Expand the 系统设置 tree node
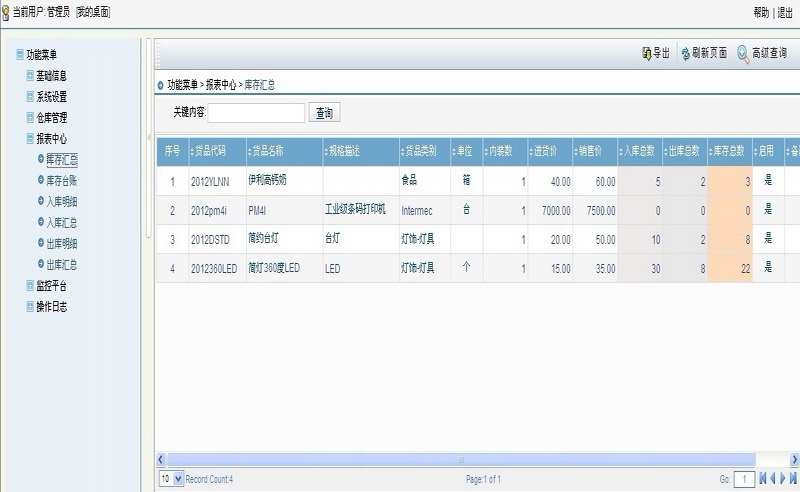This screenshot has height=492, width=800. 30,97
